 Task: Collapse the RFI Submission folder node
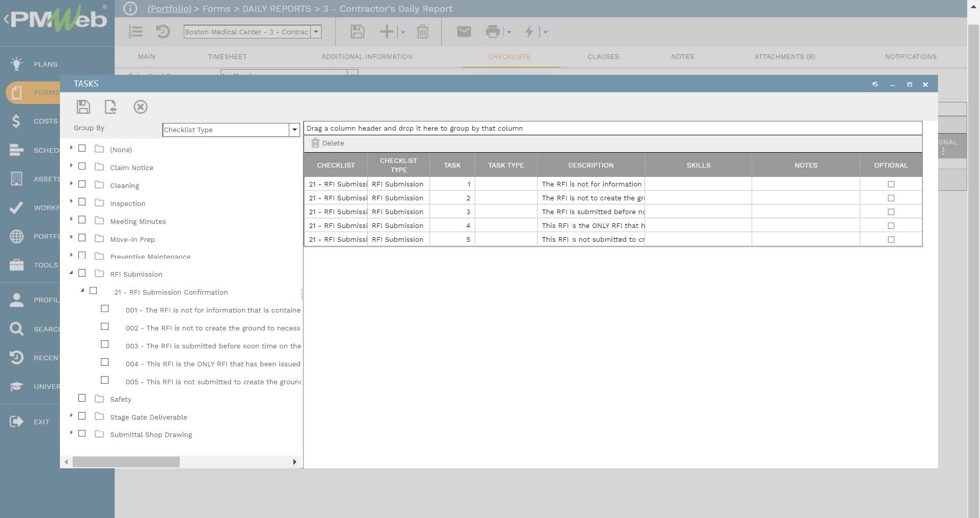click(x=71, y=273)
